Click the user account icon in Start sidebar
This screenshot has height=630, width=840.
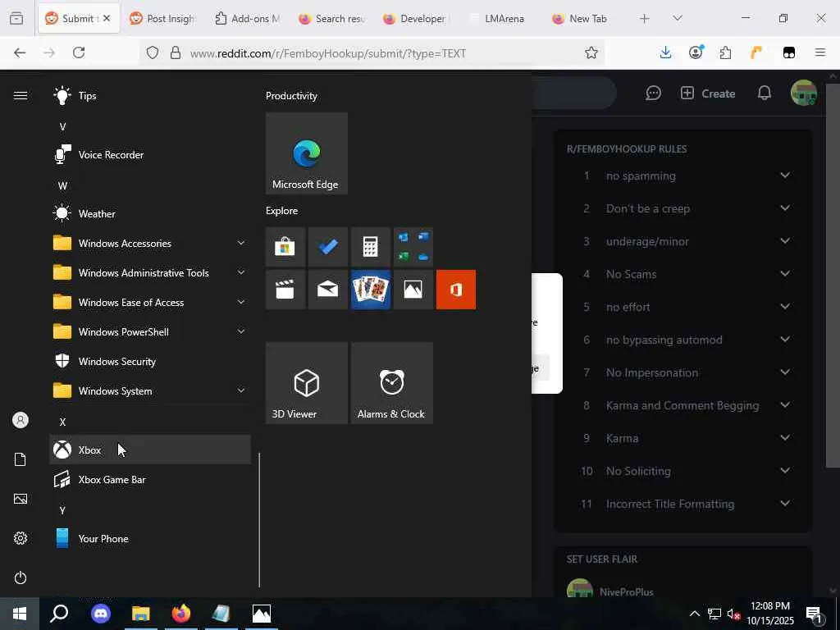tap(21, 420)
